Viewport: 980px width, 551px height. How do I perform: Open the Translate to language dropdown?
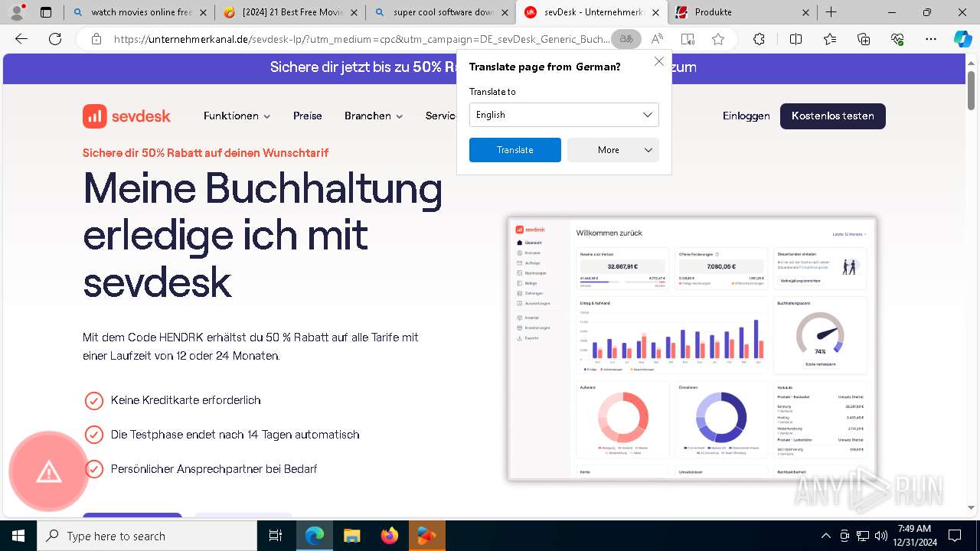564,115
